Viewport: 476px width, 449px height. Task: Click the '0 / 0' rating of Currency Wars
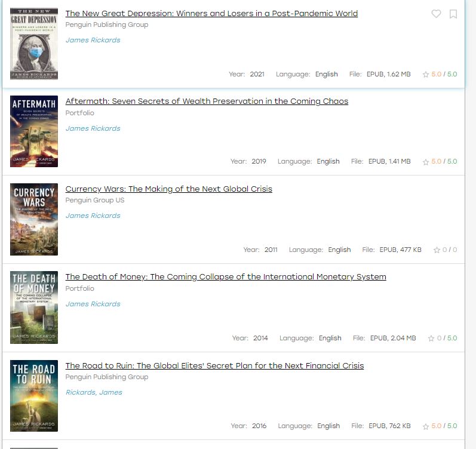pos(450,250)
